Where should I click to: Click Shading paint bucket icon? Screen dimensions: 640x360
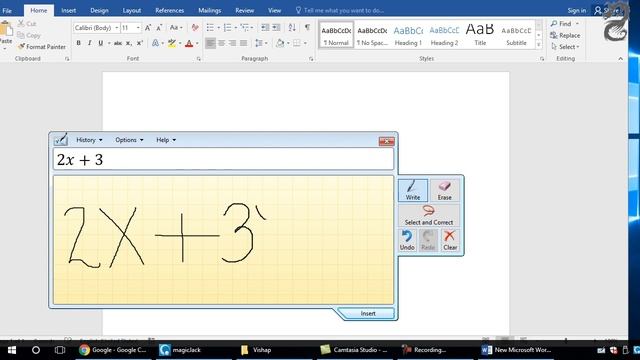click(280, 43)
